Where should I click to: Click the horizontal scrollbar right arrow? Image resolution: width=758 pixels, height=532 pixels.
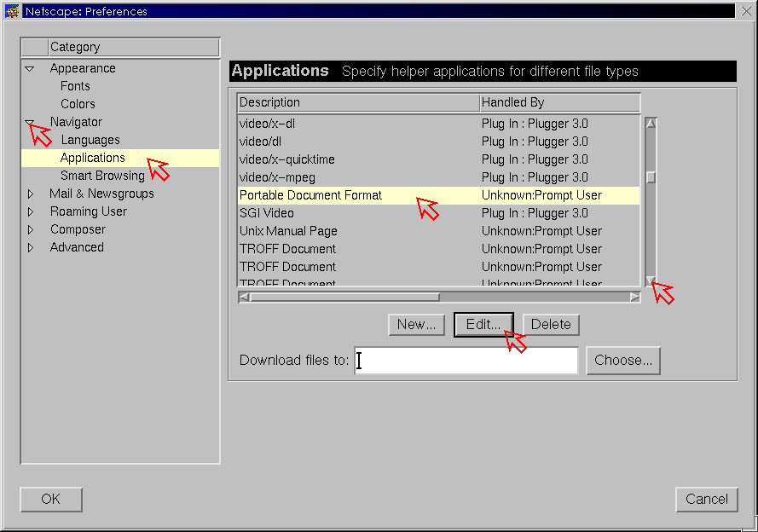coord(634,298)
